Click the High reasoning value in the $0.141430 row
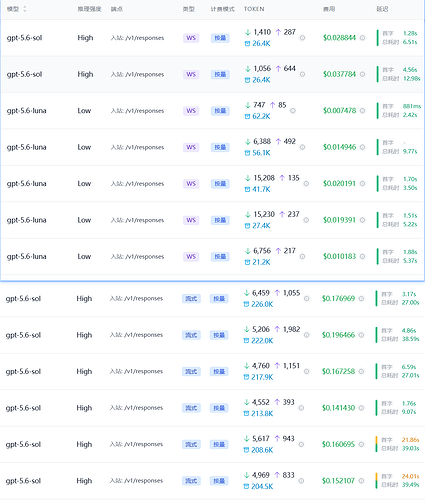 tap(84, 408)
